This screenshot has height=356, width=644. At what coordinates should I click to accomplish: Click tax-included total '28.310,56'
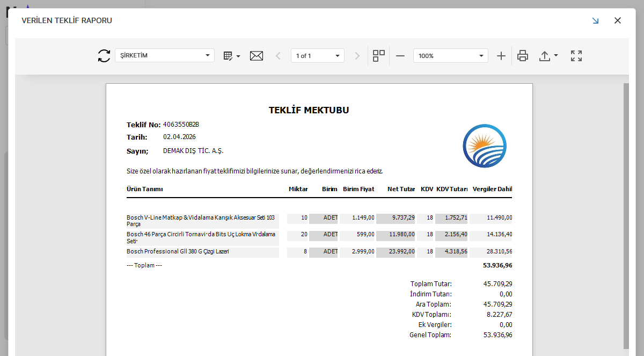(x=500, y=251)
